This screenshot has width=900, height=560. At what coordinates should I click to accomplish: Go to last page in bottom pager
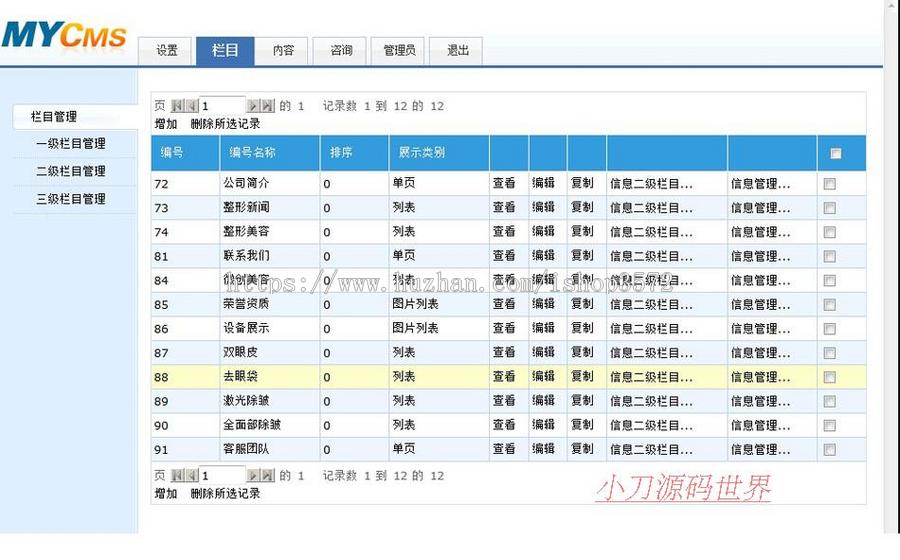[x=267, y=475]
